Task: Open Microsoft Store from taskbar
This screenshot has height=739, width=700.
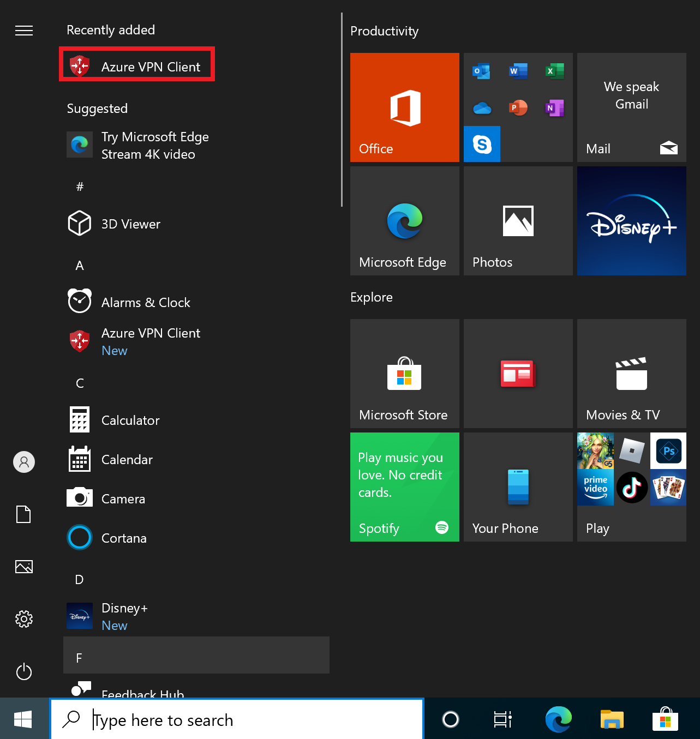Action: click(x=665, y=719)
